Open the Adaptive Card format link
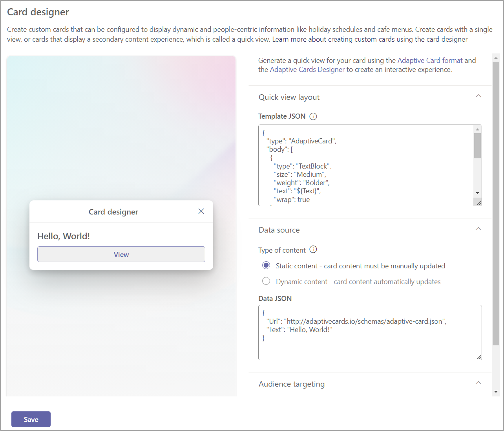 click(430, 61)
